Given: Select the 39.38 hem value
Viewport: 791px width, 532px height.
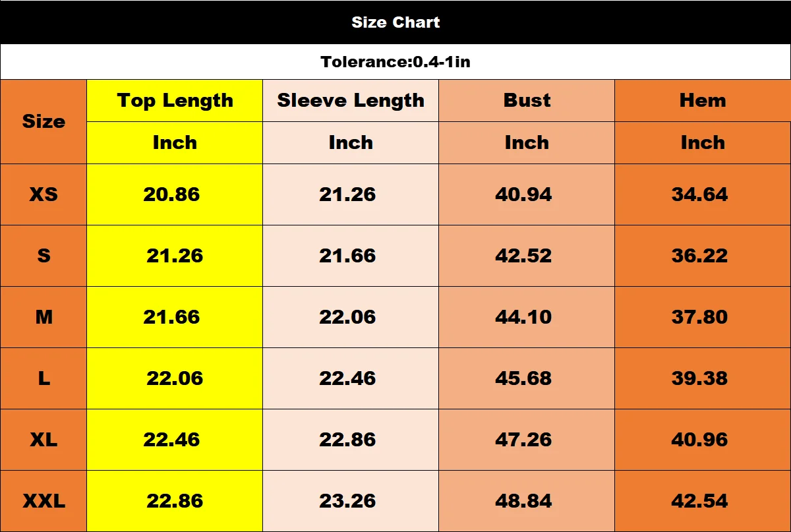Looking at the screenshot, I should [703, 378].
